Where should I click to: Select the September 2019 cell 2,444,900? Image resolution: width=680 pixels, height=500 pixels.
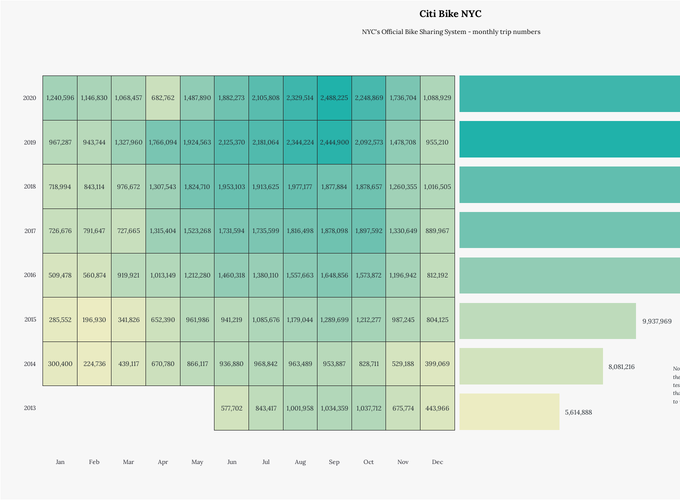point(334,142)
